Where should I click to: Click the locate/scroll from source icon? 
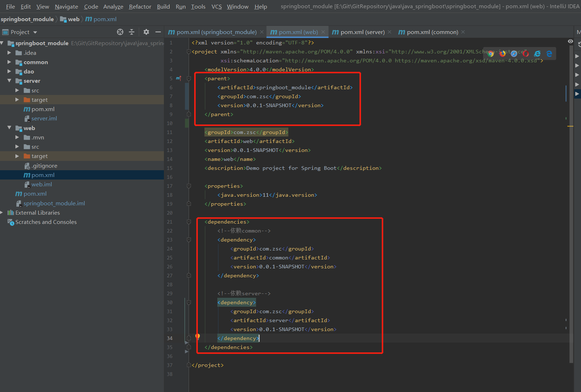tap(120, 32)
